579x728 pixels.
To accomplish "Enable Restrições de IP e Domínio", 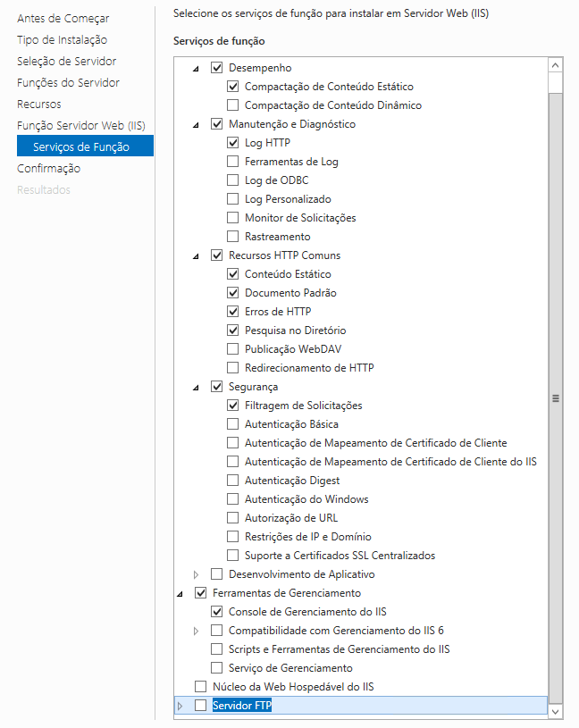I will 233,537.
